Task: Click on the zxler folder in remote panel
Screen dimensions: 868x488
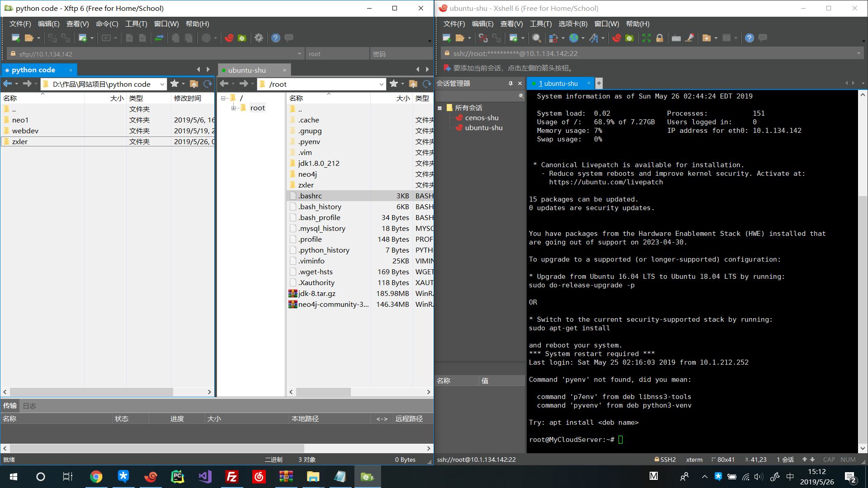Action: pos(307,185)
